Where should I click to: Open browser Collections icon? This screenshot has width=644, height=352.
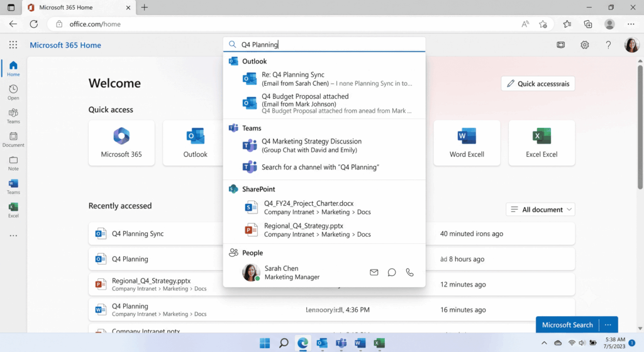pos(588,24)
